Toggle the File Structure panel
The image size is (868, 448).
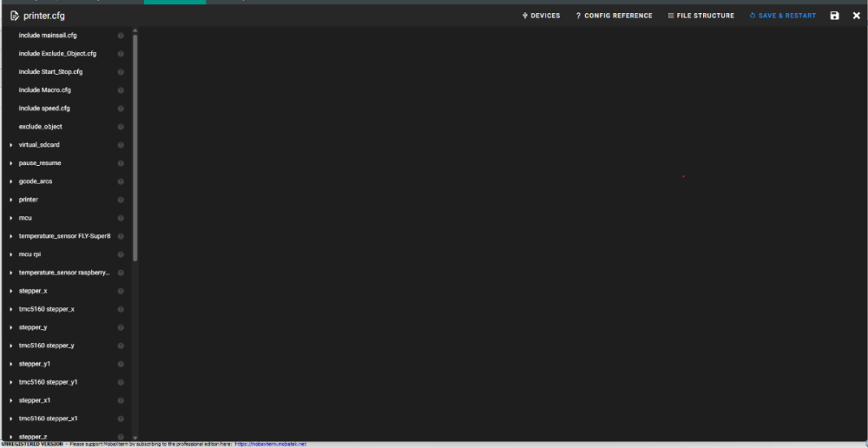[x=700, y=16]
